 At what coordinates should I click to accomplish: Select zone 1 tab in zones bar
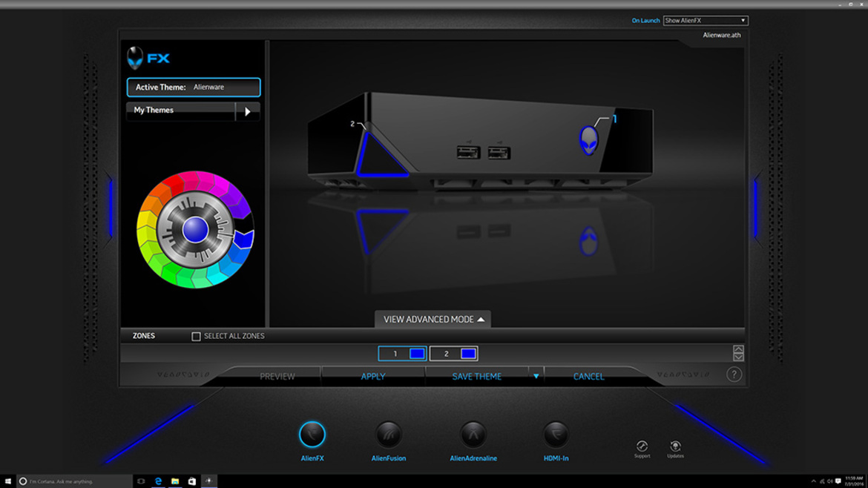[x=402, y=354]
